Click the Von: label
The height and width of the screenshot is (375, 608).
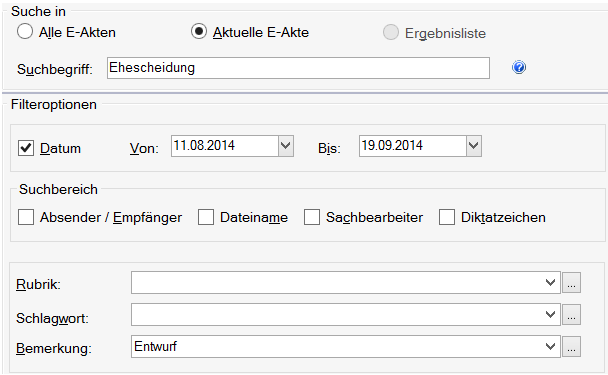pos(144,148)
